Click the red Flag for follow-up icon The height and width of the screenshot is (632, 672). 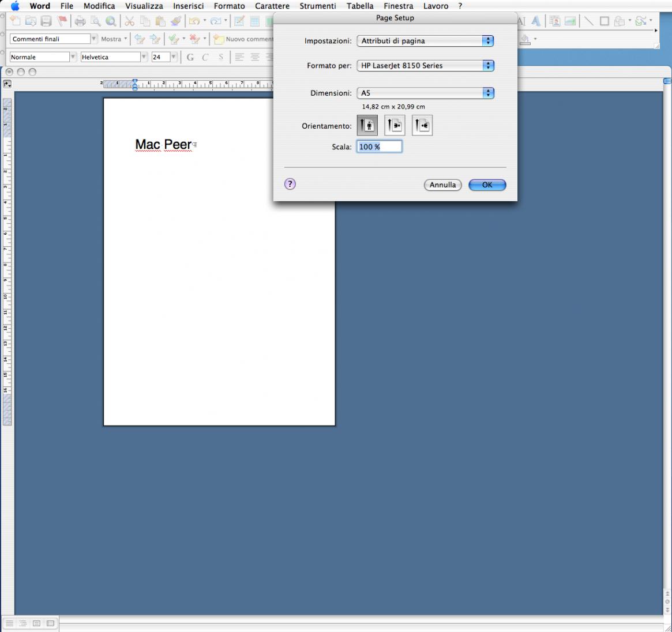(x=62, y=21)
